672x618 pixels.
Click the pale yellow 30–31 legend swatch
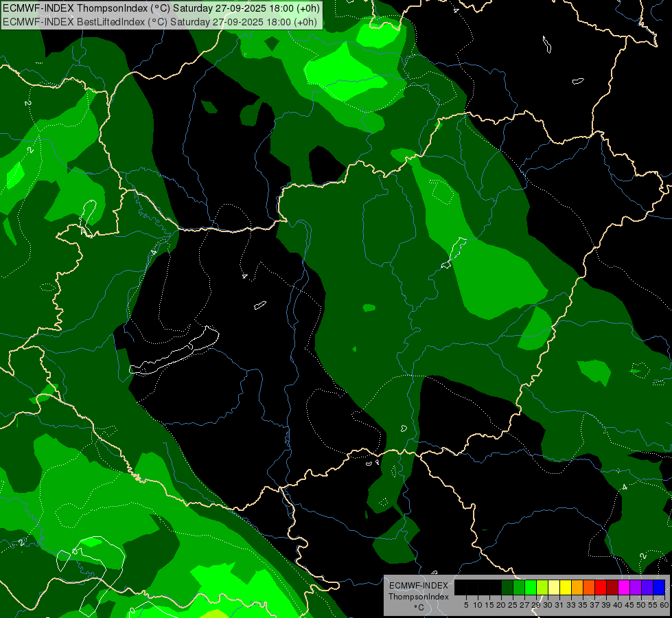point(554,587)
